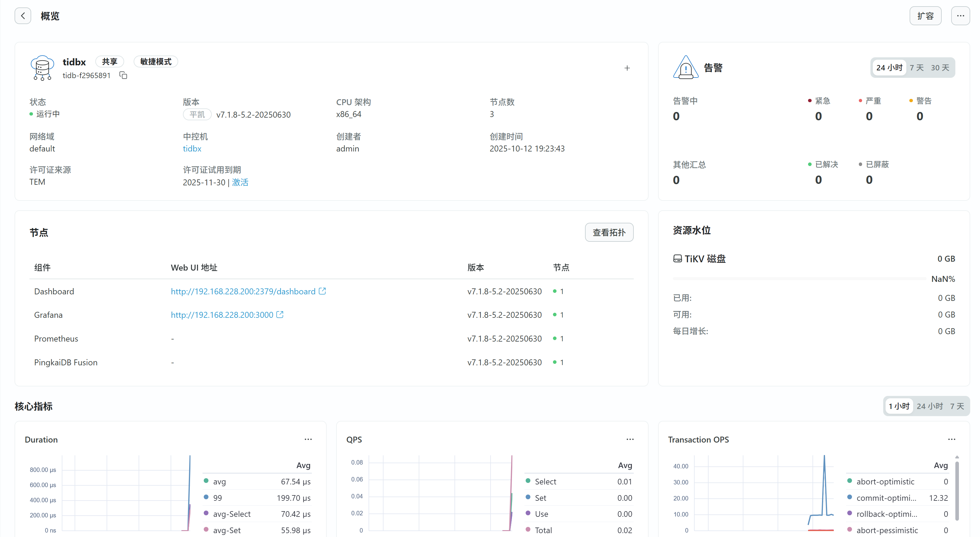Open Duration chart options menu

tap(308, 439)
